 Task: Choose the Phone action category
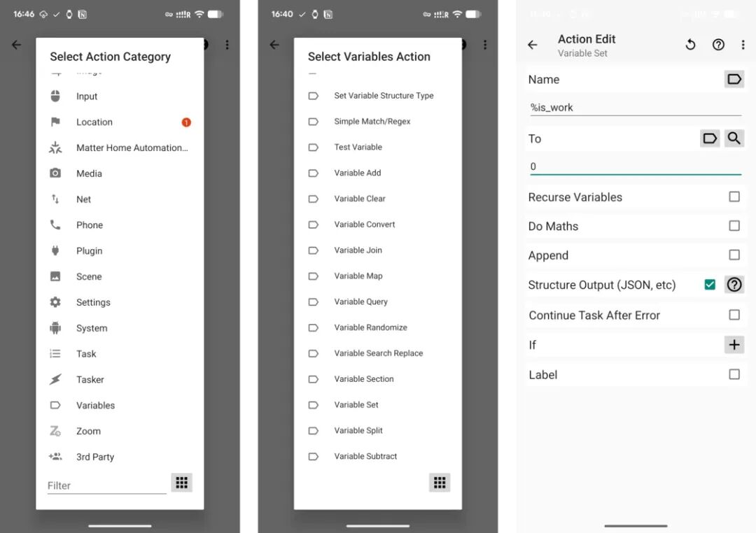120,225
